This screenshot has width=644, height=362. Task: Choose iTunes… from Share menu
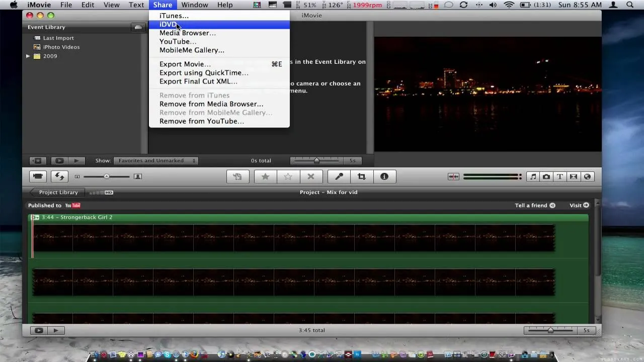tap(219, 16)
